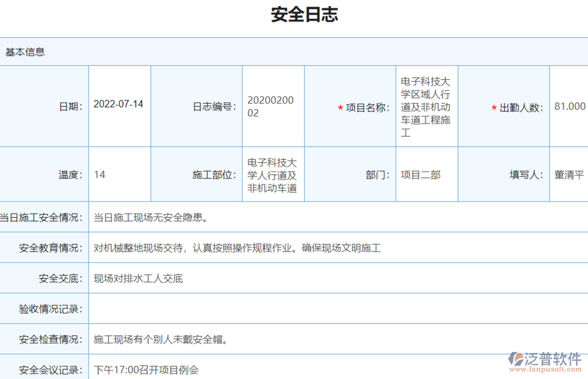Select the 施工部位 description cell
588x379 pixels.
point(273,174)
